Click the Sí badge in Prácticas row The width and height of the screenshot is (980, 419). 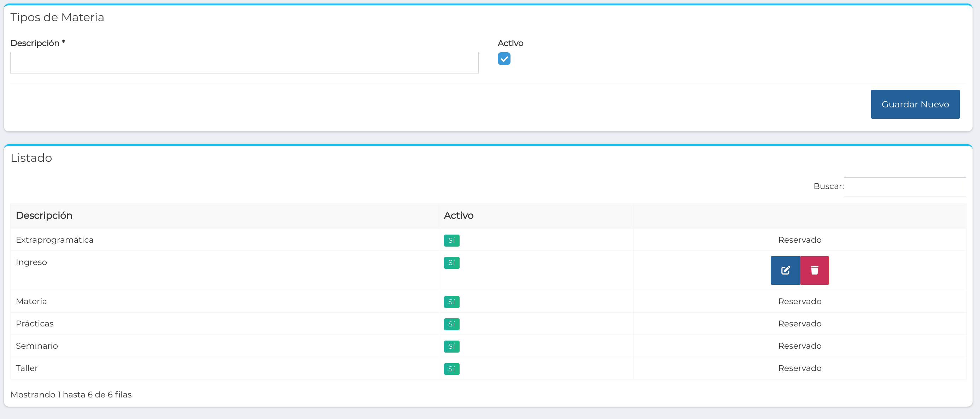pyautogui.click(x=451, y=324)
